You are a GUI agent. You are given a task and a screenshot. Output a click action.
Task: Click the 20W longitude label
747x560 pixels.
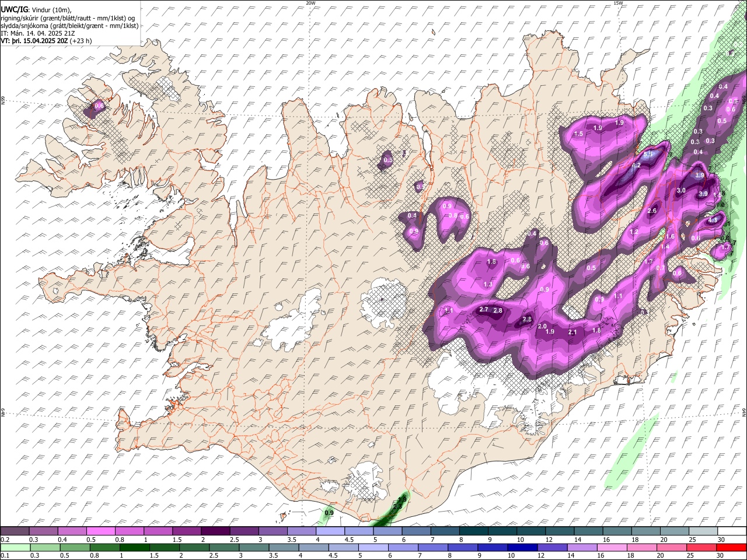(310, 3)
